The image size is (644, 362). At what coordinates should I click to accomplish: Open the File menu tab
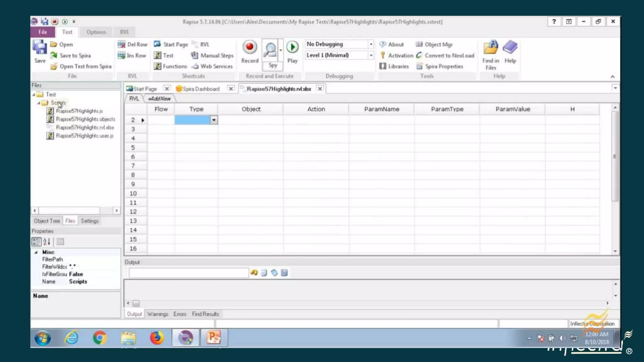pos(43,32)
